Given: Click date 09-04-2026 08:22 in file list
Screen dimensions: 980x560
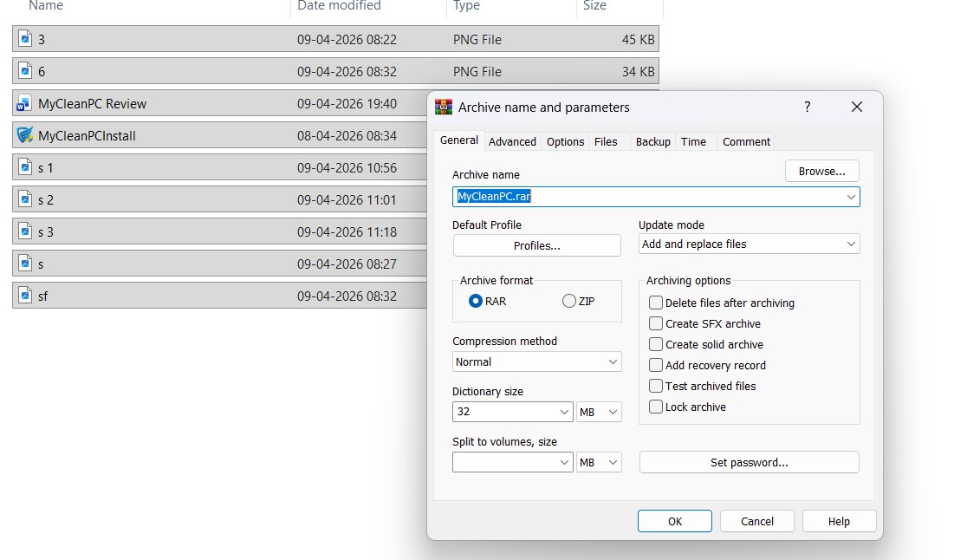Looking at the screenshot, I should 347,39.
